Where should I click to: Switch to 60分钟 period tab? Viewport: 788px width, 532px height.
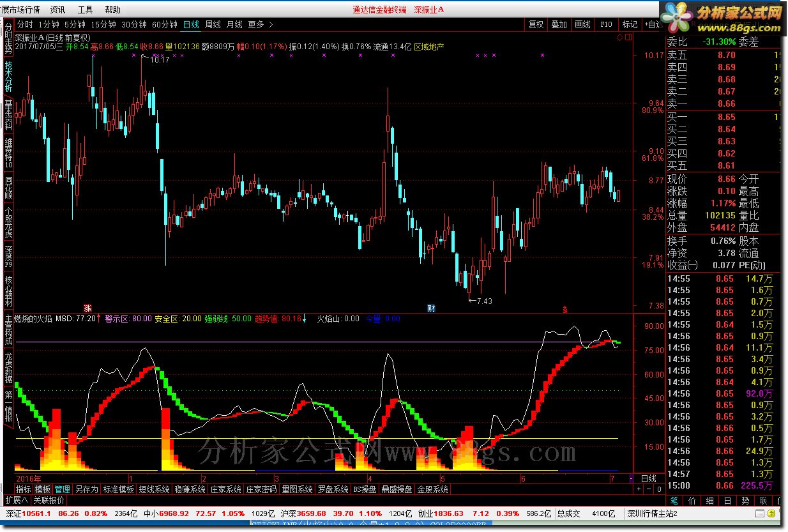pos(165,24)
